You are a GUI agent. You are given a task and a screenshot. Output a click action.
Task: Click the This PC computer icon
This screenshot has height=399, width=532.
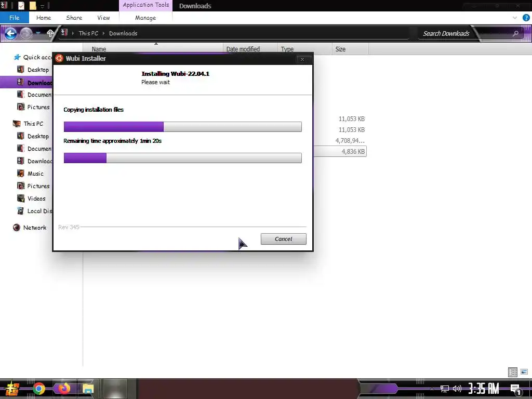(x=17, y=124)
